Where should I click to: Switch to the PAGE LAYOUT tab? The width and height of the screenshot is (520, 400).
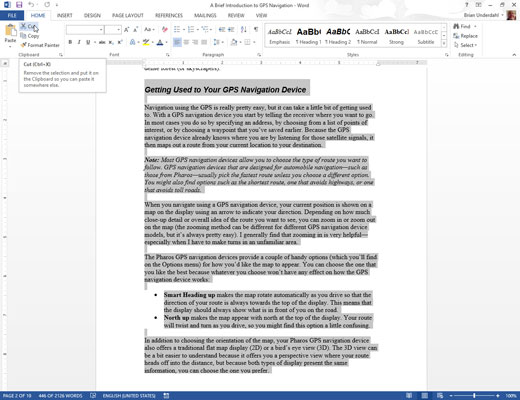(x=128, y=15)
